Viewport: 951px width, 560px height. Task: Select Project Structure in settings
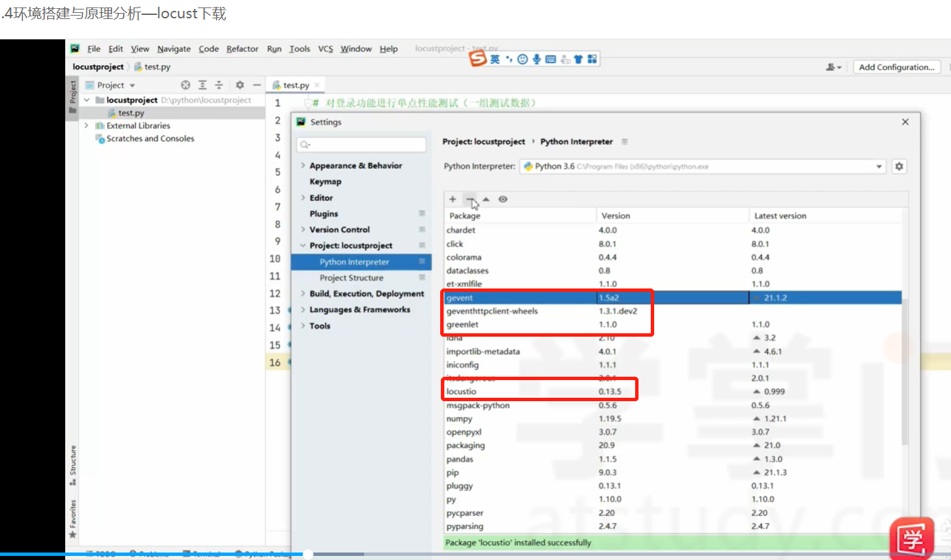351,278
